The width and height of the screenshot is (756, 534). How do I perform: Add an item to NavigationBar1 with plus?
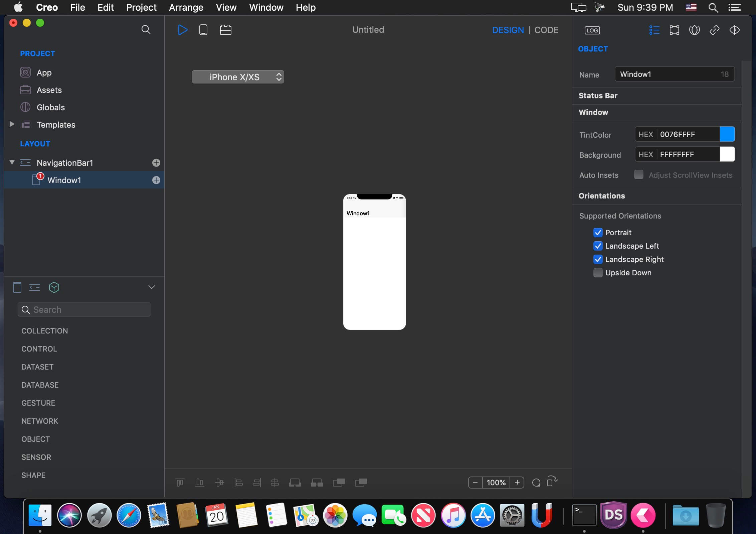click(156, 163)
